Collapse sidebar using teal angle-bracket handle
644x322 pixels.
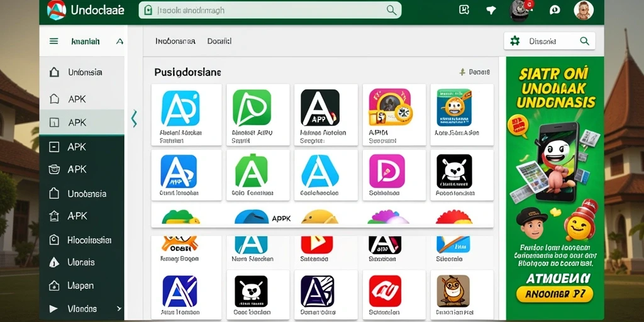(134, 119)
